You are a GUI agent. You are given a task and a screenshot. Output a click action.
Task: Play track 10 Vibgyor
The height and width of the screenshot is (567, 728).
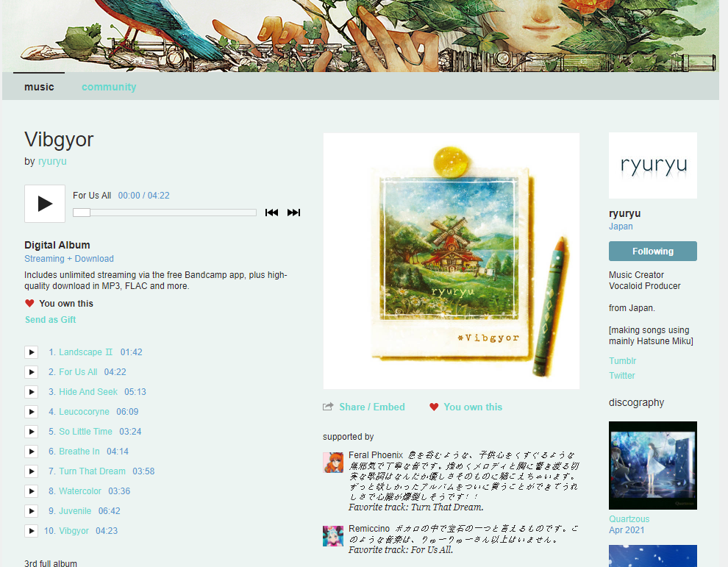click(31, 531)
